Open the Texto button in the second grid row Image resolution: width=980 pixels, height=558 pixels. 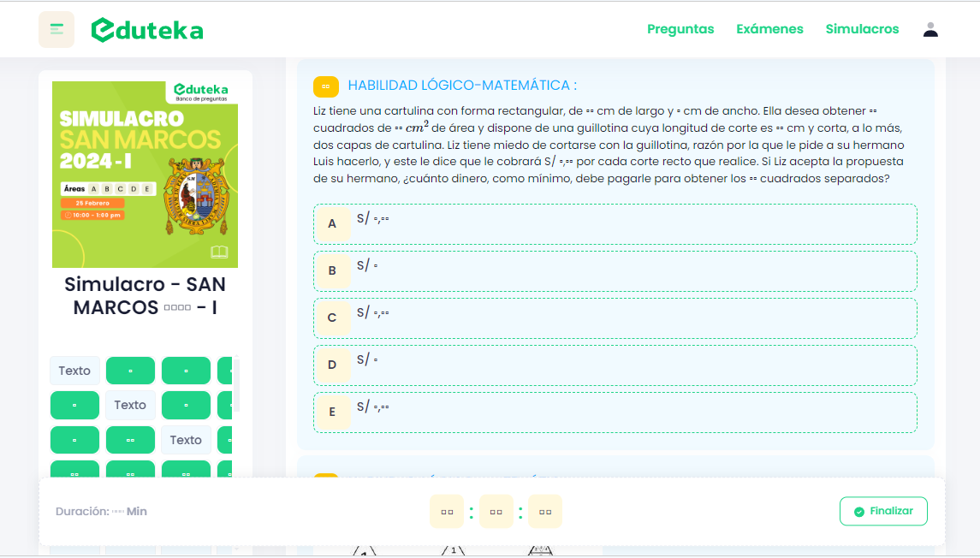click(130, 405)
